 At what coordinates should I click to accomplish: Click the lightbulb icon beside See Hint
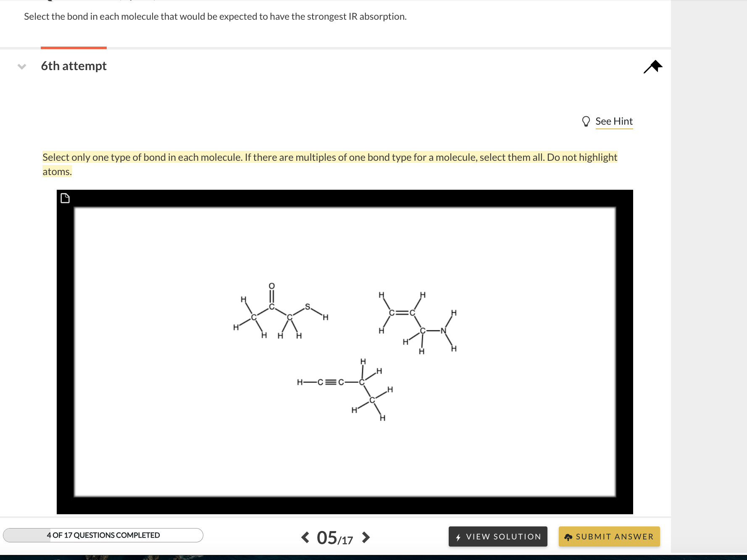click(x=587, y=121)
